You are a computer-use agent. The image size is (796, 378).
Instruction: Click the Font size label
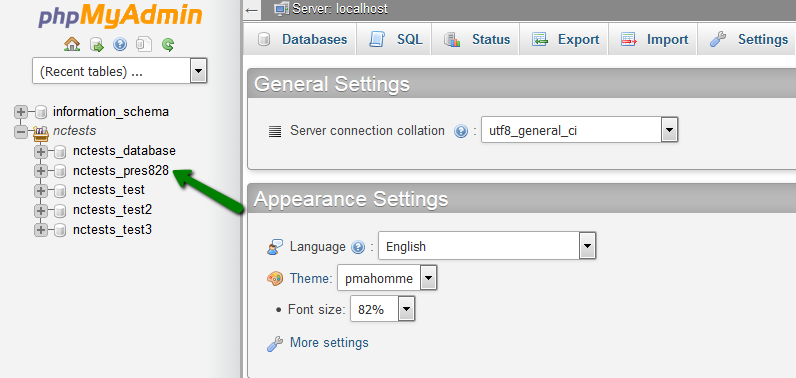tap(317, 310)
